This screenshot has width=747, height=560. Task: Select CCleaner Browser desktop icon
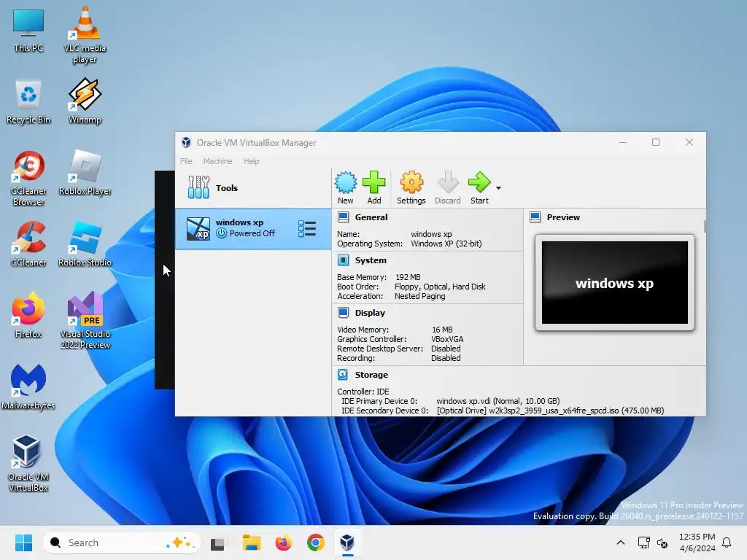pyautogui.click(x=28, y=179)
